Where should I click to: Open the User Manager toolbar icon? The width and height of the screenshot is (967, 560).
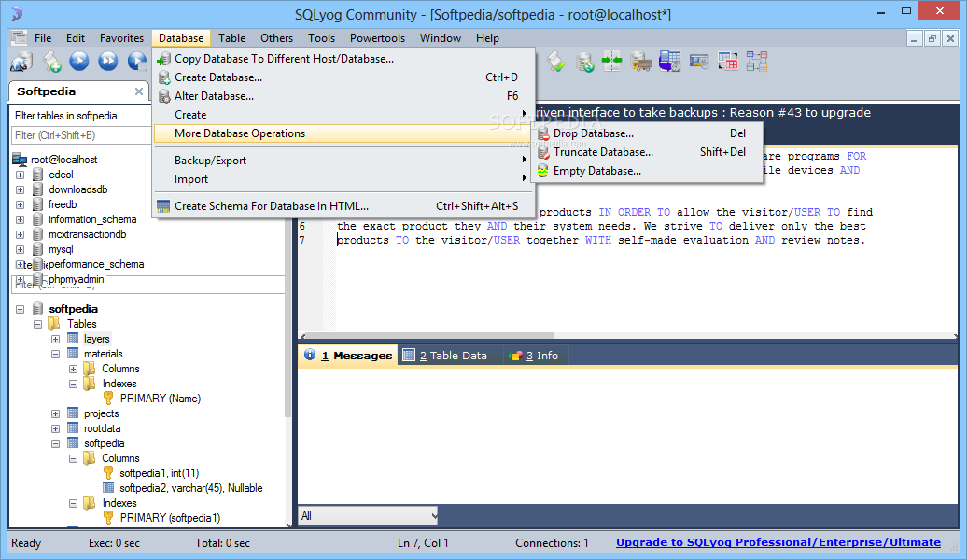[x=699, y=62]
